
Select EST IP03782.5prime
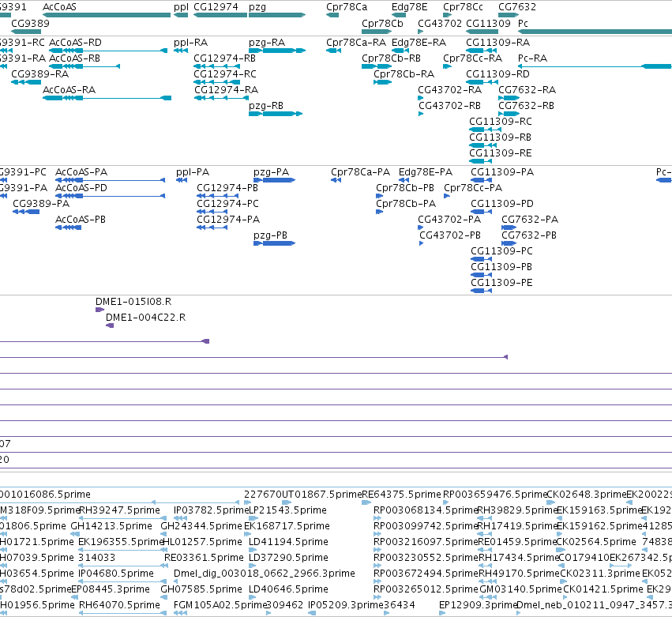coord(211,510)
